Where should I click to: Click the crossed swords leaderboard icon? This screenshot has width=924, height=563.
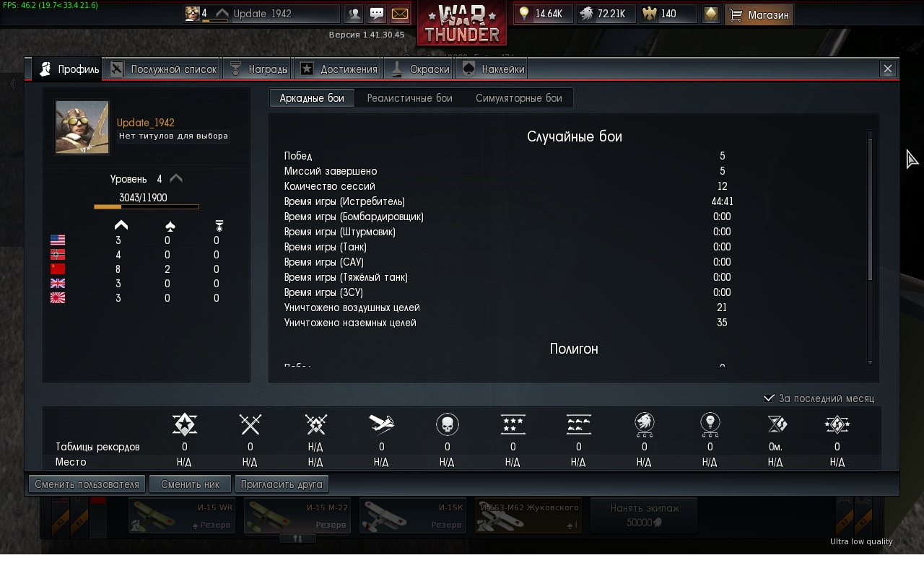point(250,424)
